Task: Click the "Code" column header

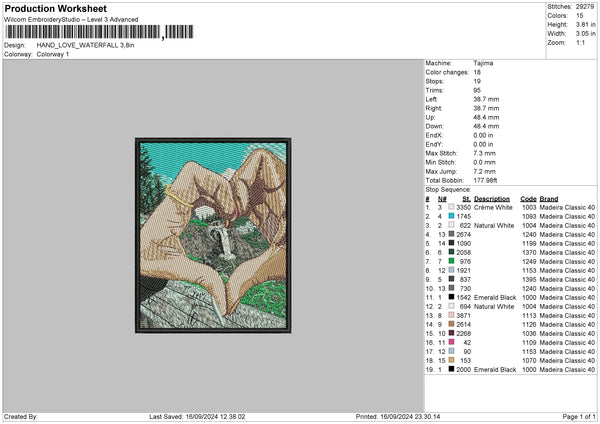Action: (528, 199)
